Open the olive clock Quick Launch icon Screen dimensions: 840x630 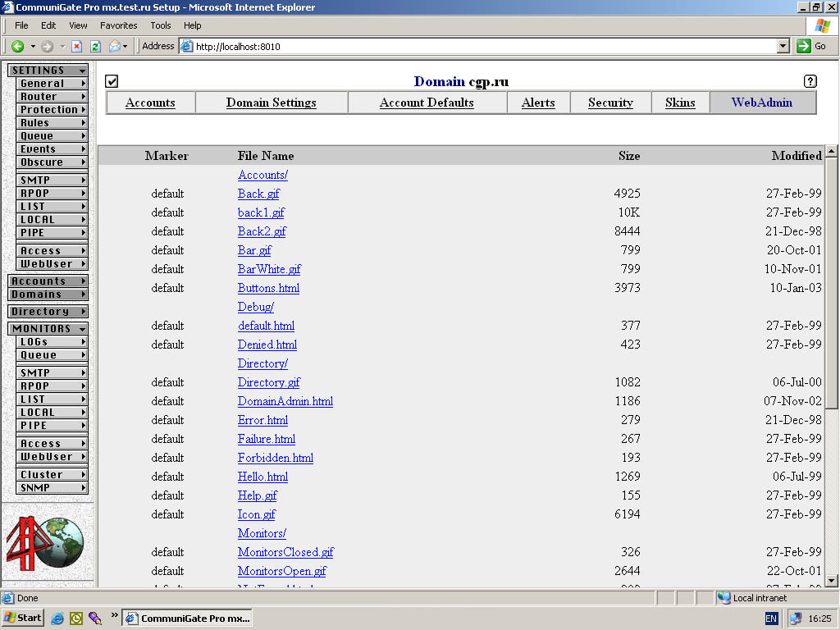coord(76,619)
